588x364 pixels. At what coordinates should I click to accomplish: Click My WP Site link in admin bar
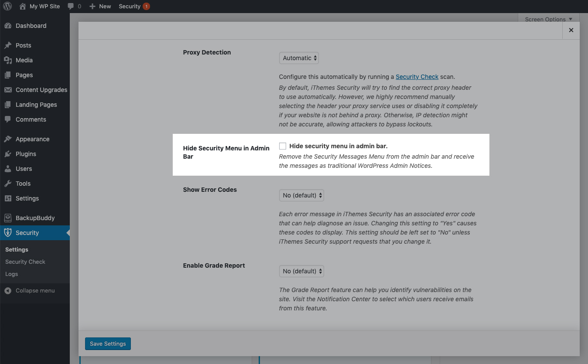click(44, 6)
